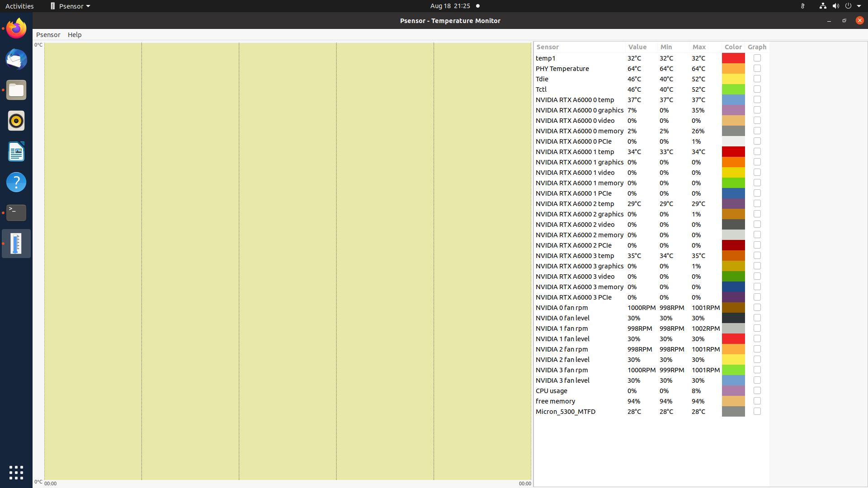Viewport: 868px width, 488px height.
Task: Restore the Psensor window size
Action: click(x=844, y=20)
